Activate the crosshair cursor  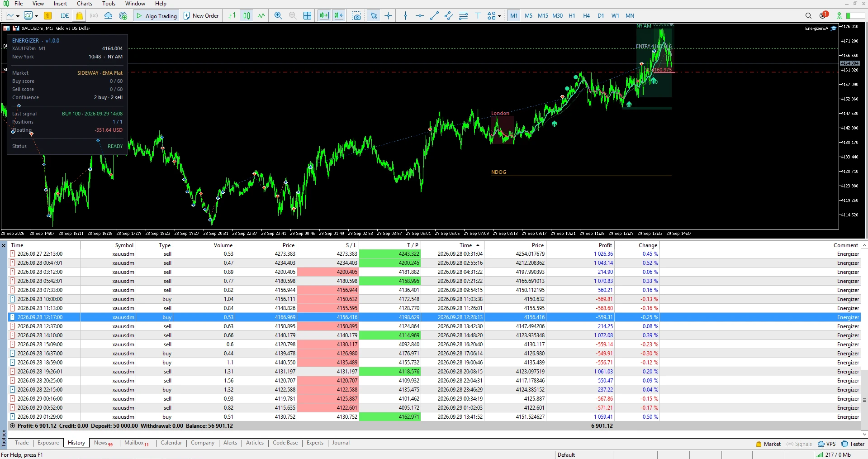click(x=388, y=16)
